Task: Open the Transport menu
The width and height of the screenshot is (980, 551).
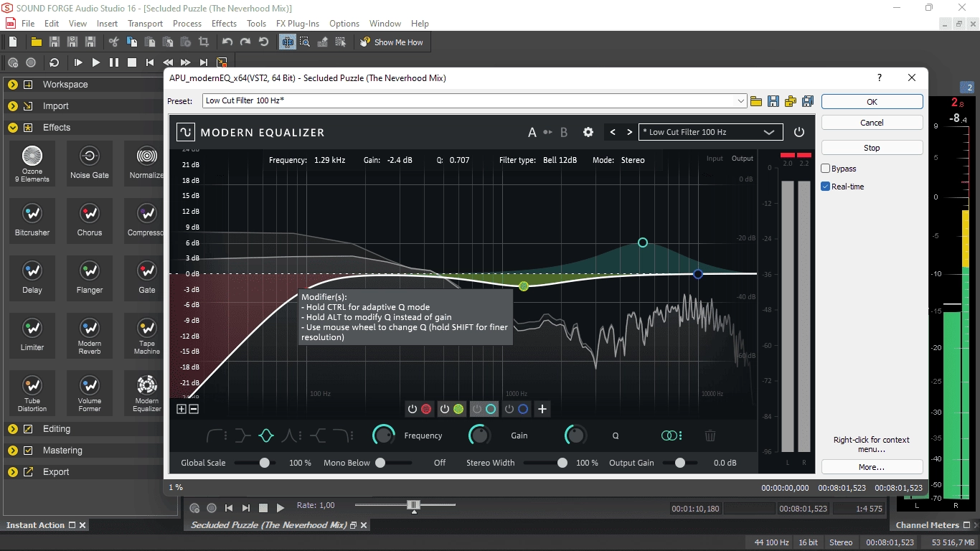Action: tap(146, 24)
